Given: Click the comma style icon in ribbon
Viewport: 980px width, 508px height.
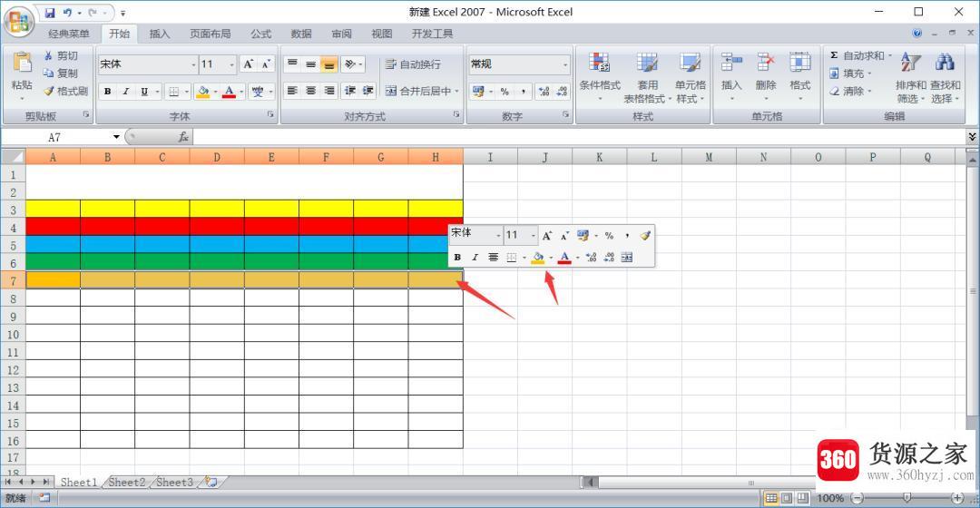Looking at the screenshot, I should click(523, 92).
